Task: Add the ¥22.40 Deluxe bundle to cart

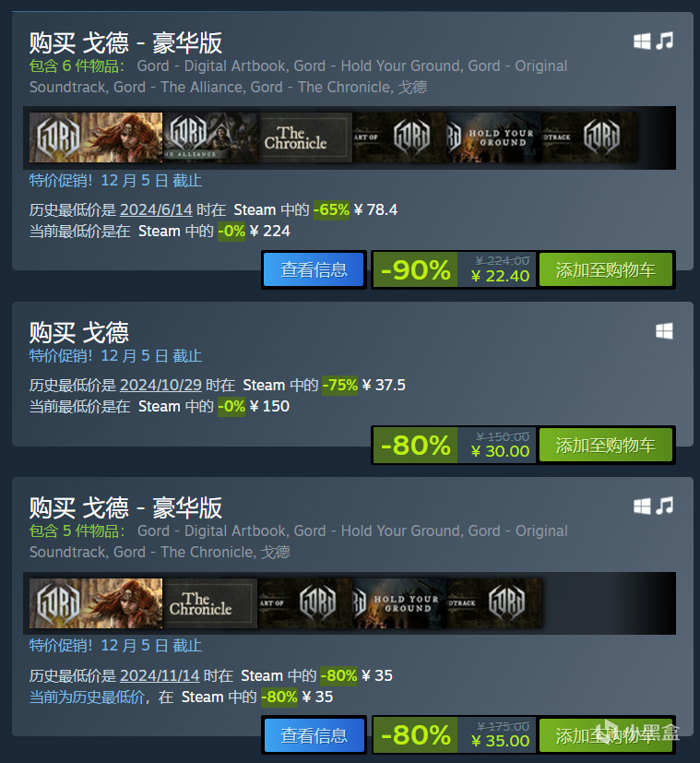Action: (x=605, y=269)
